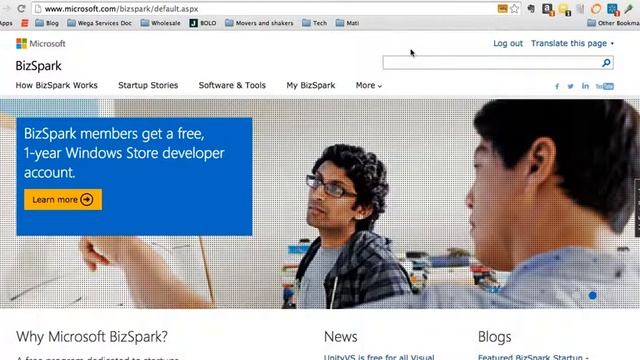640x360 pixels.
Task: Open How BizSpark Works page
Action: coord(57,85)
